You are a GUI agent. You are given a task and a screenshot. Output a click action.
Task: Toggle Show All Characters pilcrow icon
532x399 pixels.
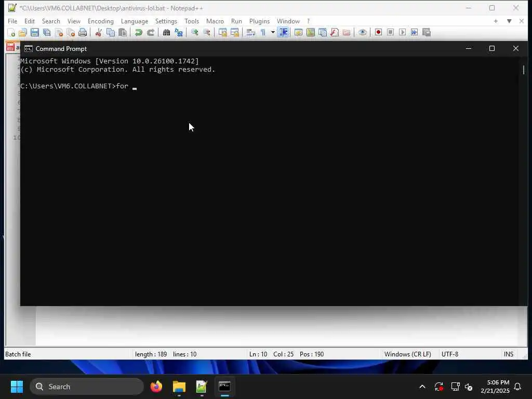[263, 33]
